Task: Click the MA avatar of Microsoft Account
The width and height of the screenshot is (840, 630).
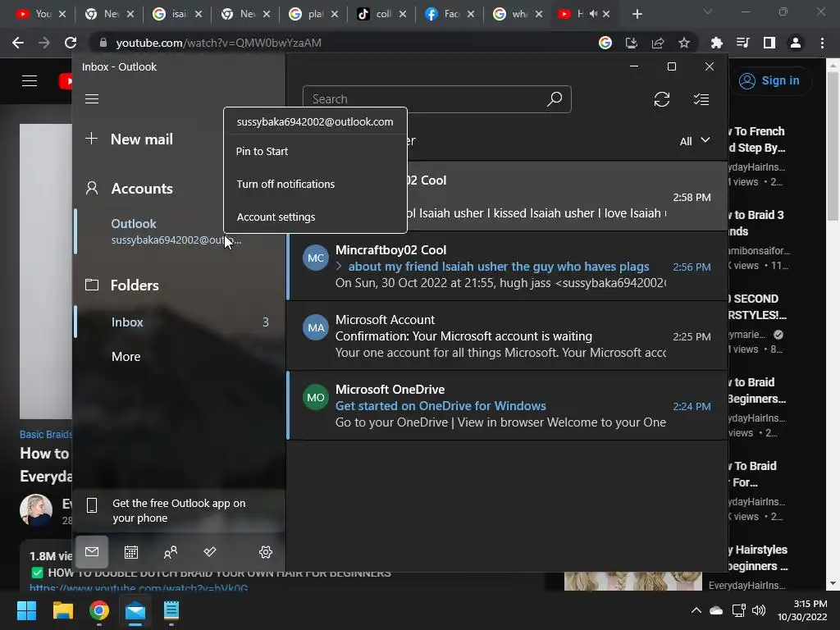Action: (x=316, y=327)
